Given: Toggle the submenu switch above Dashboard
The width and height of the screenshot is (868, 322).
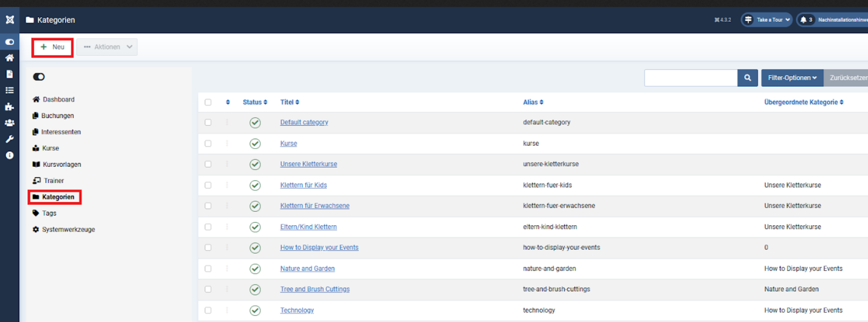Looking at the screenshot, I should [x=39, y=77].
